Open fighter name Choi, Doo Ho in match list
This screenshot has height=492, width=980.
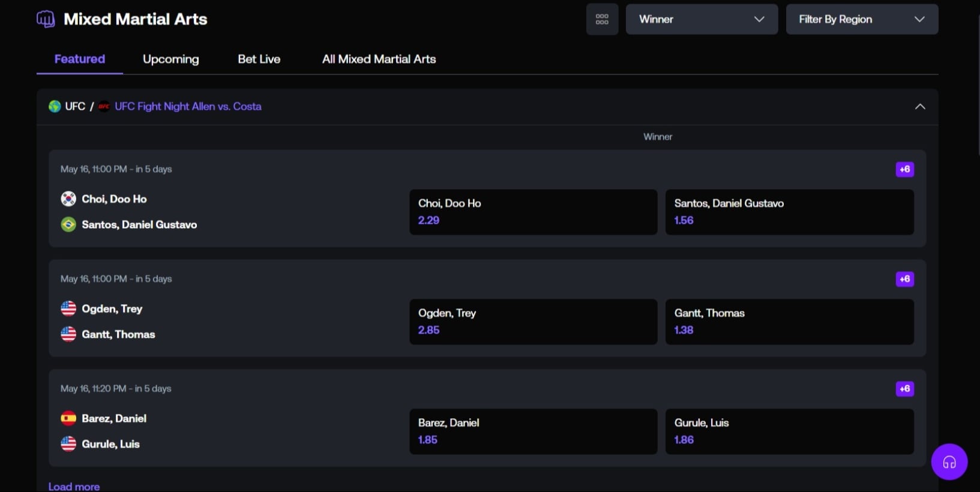(x=114, y=199)
